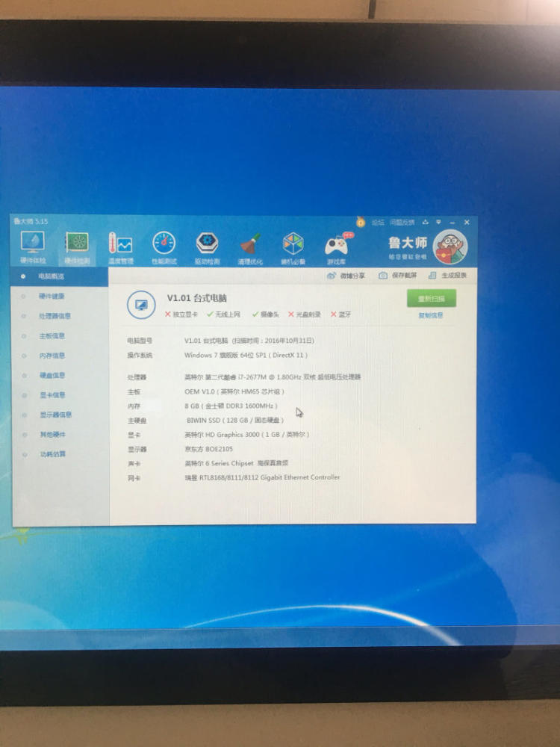Click the 6 Series Chipset sound card value
This screenshot has width=560, height=747.
(236, 463)
